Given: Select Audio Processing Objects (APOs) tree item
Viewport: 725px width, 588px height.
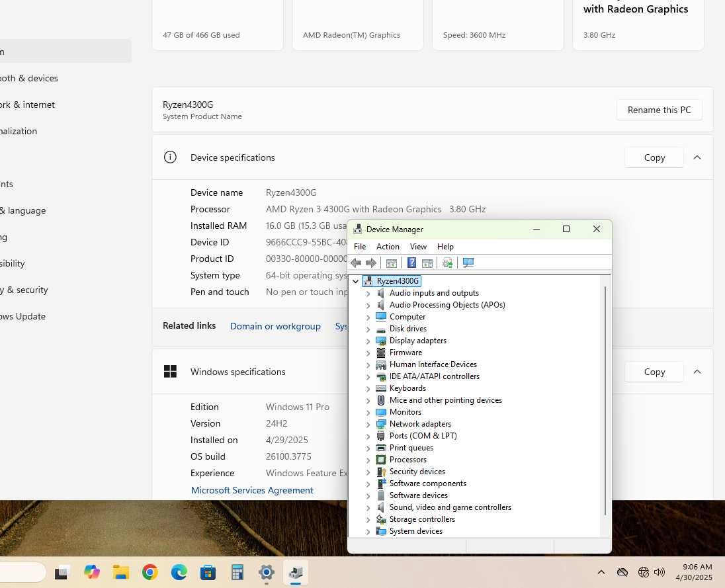Looking at the screenshot, I should tap(447, 305).
